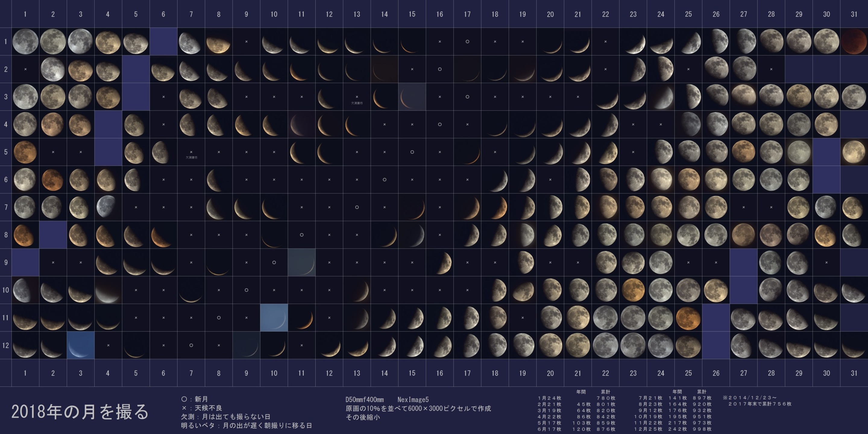Select the 2017年末で累計756枚 note

(x=760, y=404)
